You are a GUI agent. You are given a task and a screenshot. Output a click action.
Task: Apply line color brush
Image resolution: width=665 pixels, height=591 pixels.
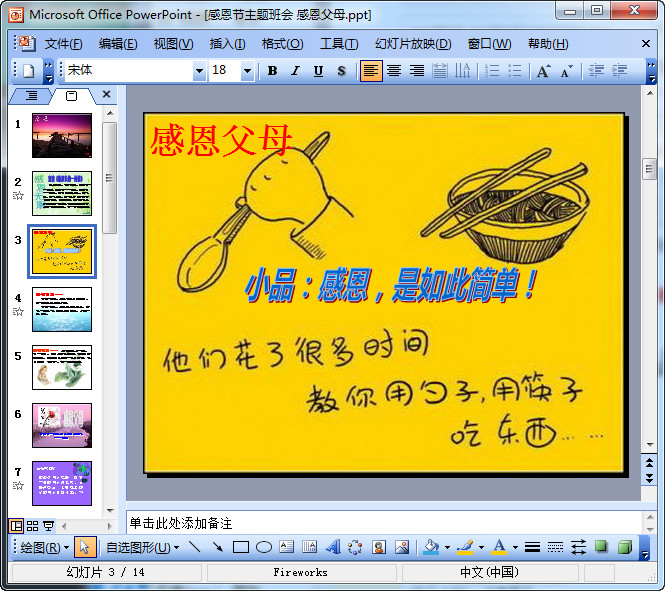click(466, 547)
